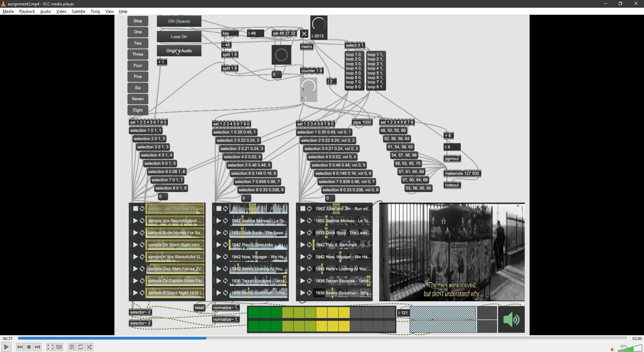Toggle the X box beside sel 48 27 32

click(304, 33)
